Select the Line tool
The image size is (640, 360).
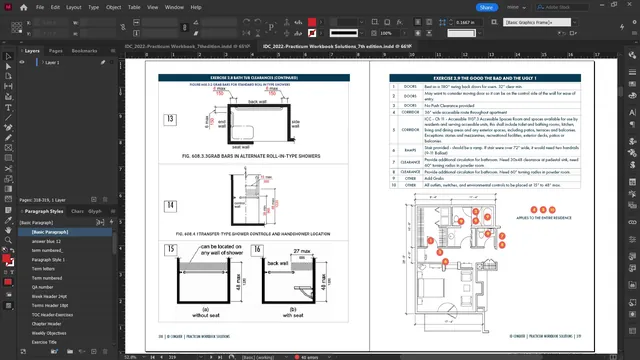8,118
